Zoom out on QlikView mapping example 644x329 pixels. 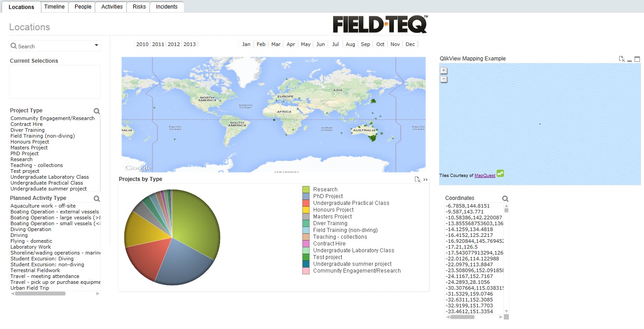pos(443,79)
